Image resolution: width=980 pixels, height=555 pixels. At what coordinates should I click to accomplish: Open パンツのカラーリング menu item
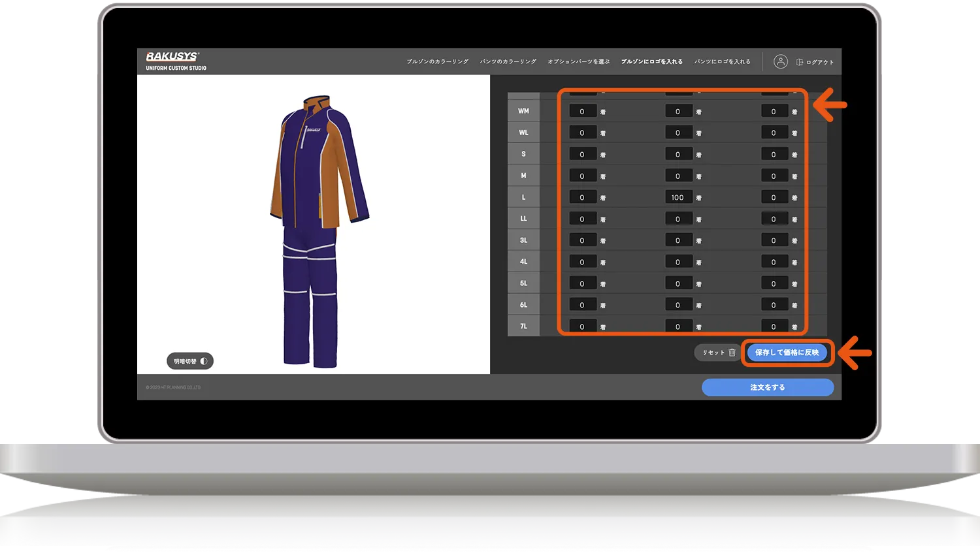click(x=508, y=62)
